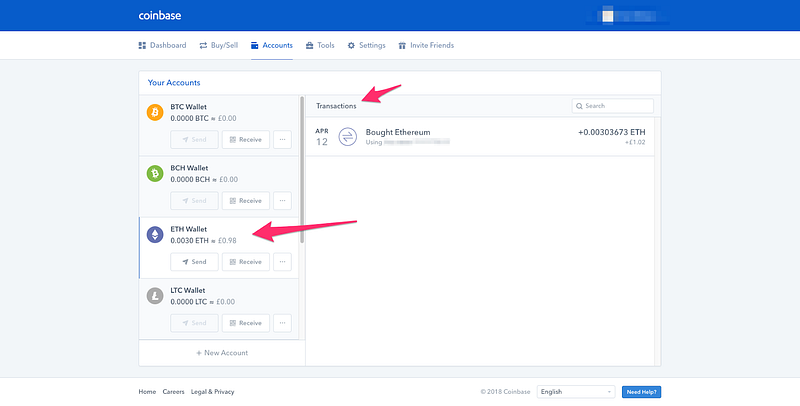This screenshot has height=406, width=800.
Task: Go to the Dashboard tab
Action: [x=162, y=45]
